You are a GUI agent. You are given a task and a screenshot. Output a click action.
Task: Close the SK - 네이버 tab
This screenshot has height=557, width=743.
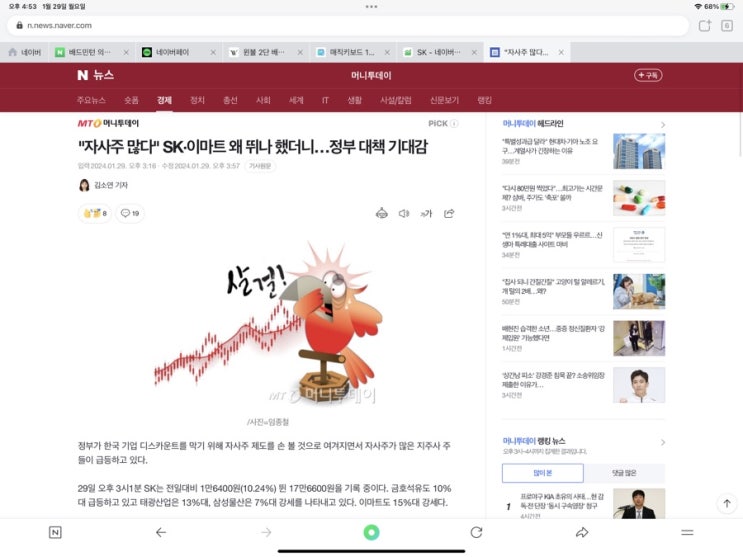click(x=474, y=53)
